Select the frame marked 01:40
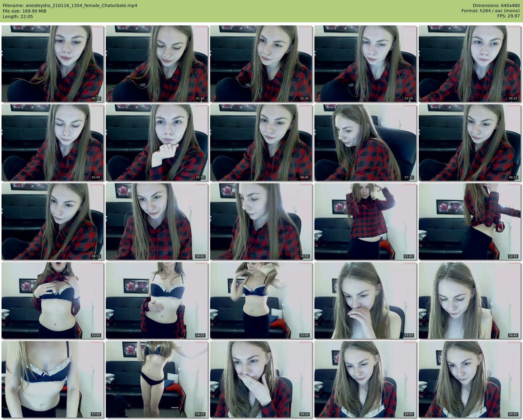523x420 pixels. (x=157, y=64)
